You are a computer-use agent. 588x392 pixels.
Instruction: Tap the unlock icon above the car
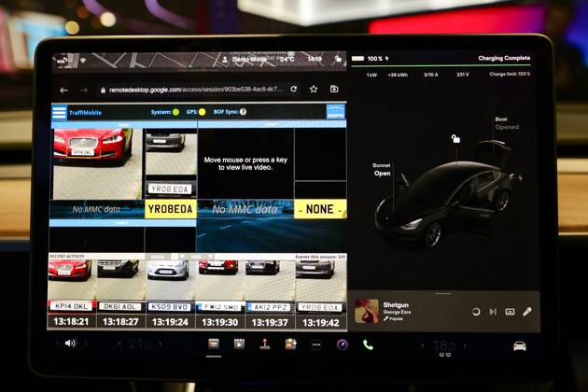(455, 139)
